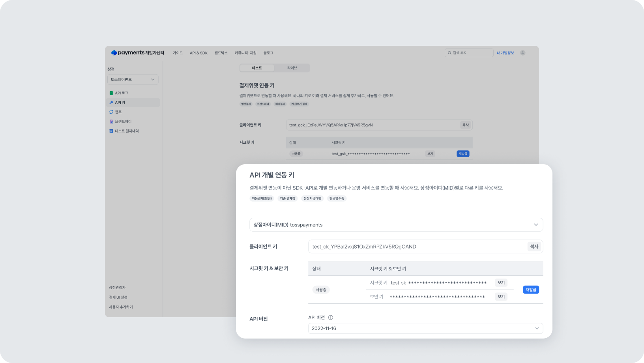Viewport: 644px width, 363px height.
Task: Focus the 검색 search field
Action: [469, 53]
